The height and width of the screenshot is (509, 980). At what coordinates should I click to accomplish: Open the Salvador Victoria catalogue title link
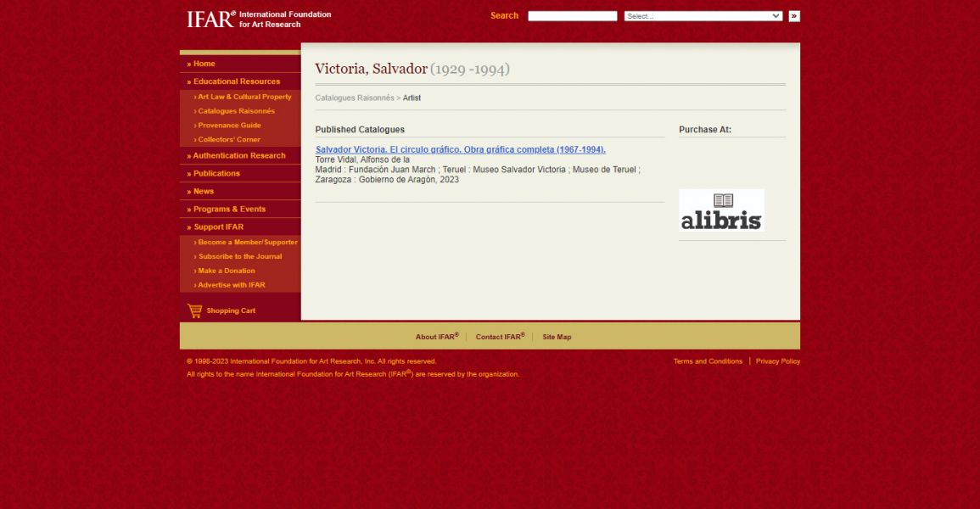[460, 149]
